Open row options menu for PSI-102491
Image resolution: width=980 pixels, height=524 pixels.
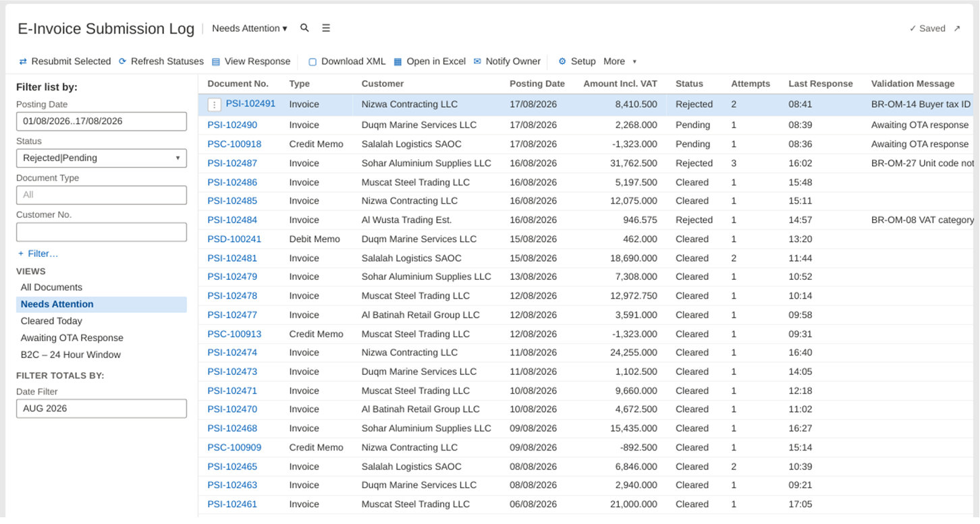pyautogui.click(x=214, y=105)
